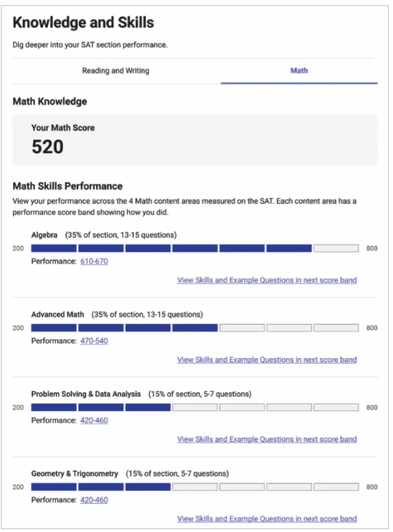The width and height of the screenshot is (393, 532).
Task: Switch to the Reading and Writing tab
Action: click(116, 71)
